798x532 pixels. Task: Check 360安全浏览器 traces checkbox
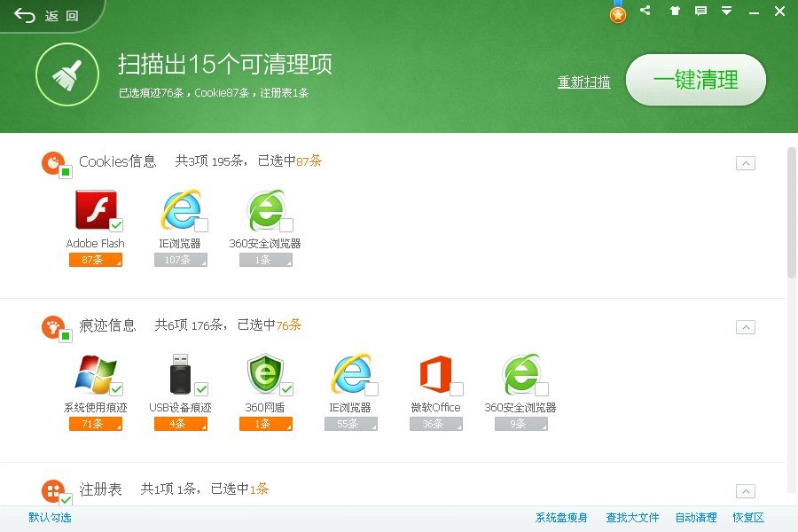coord(542,389)
